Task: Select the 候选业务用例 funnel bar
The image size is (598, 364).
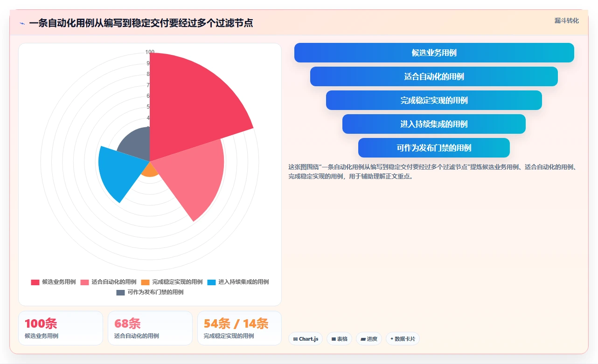Action: 434,53
